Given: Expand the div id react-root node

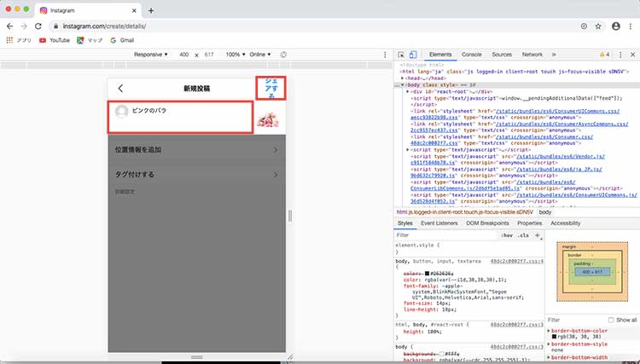Looking at the screenshot, I should pyautogui.click(x=407, y=92).
